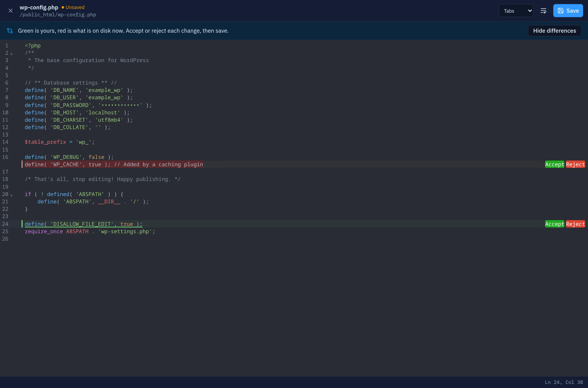Toggle word wrap icon
Viewport: 588px width, 388px height.
click(543, 11)
